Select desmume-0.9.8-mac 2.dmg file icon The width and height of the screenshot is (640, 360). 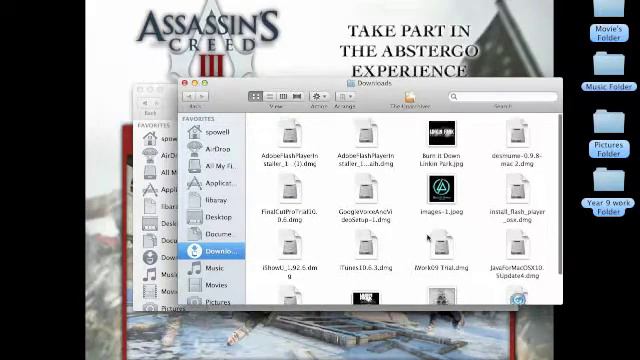pyautogui.click(x=517, y=133)
